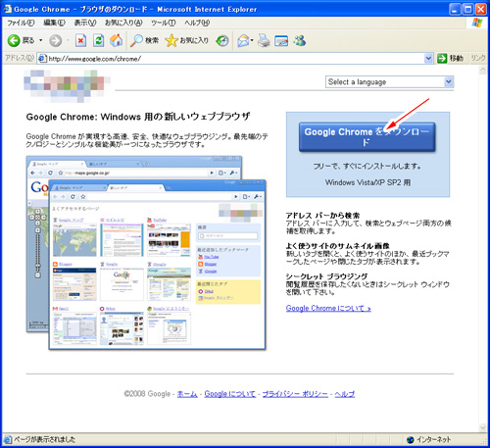Click the Chrome browser screenshot image
The width and height of the screenshot is (490, 448).
pyautogui.click(x=146, y=253)
